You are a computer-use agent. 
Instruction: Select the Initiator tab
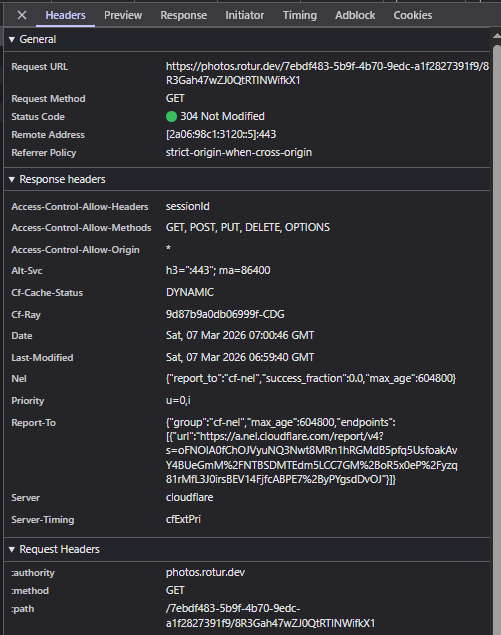(x=245, y=15)
